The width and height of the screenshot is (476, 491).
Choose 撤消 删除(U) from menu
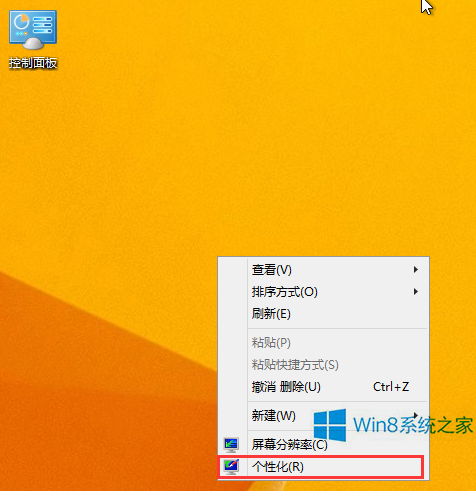[x=323, y=387]
